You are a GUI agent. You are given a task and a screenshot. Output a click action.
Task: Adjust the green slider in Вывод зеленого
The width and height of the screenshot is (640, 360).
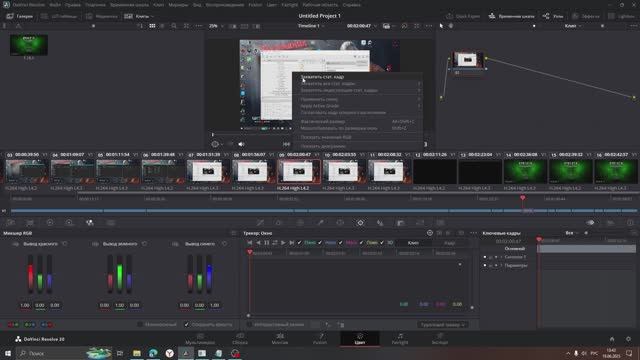[x=120, y=274]
